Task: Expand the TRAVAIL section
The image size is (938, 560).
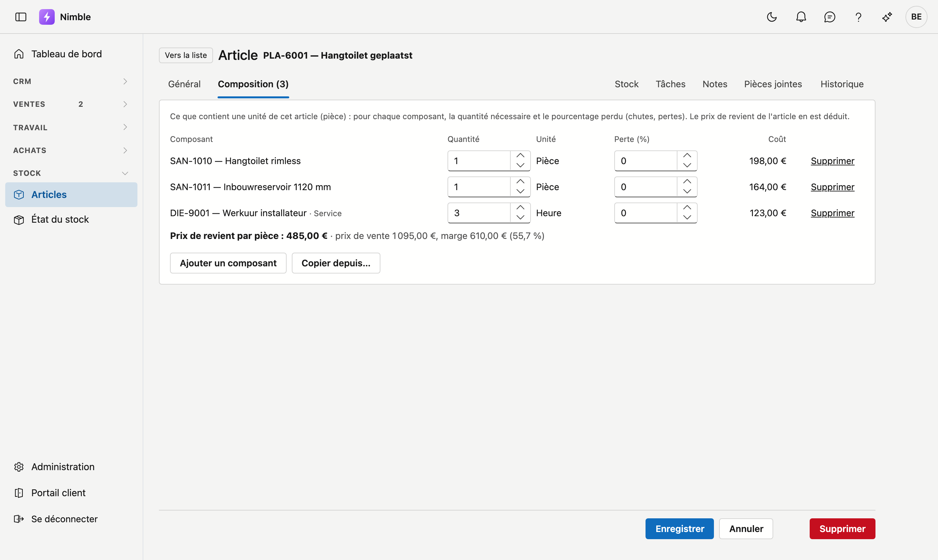Action: click(71, 128)
